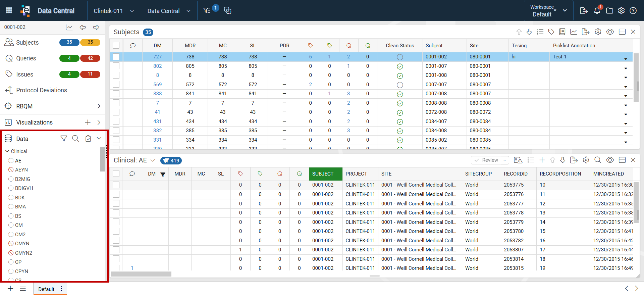The image size is (644, 295).
Task: Click the red Queries count 42 badge
Action: pos(90,58)
